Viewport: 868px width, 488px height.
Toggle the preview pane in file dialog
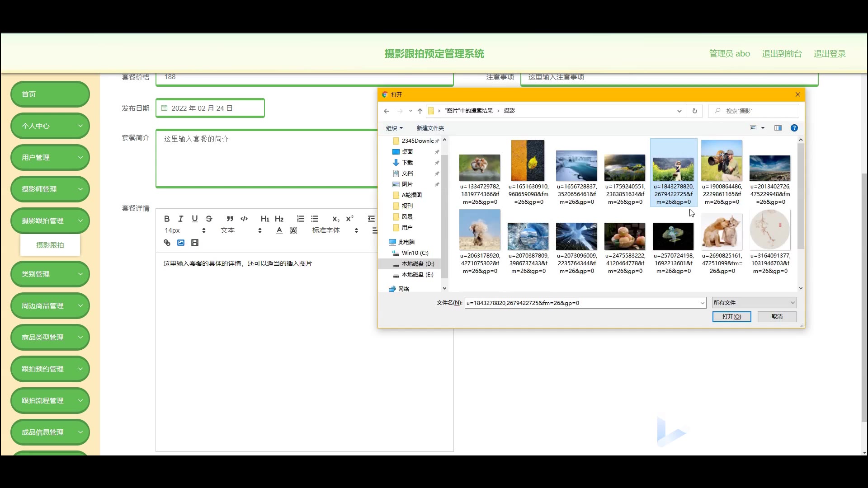(778, 128)
